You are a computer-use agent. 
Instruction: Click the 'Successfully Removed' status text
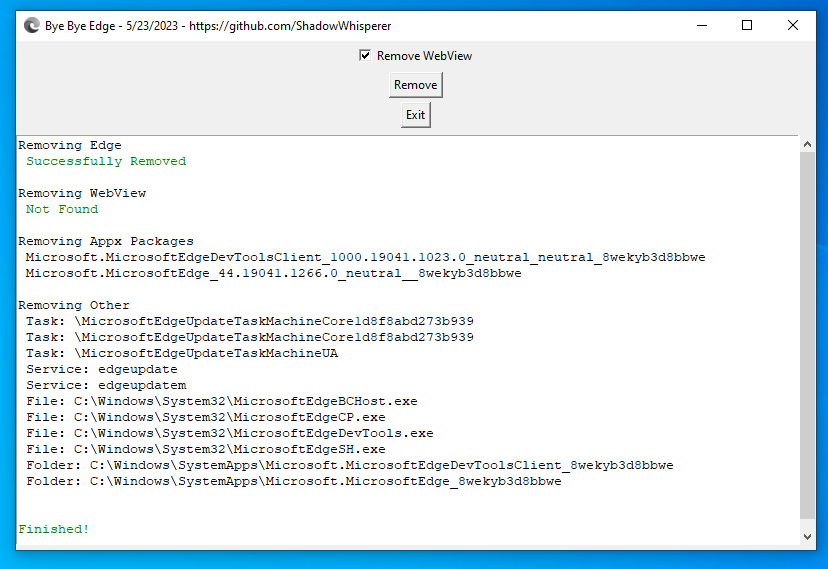point(106,161)
